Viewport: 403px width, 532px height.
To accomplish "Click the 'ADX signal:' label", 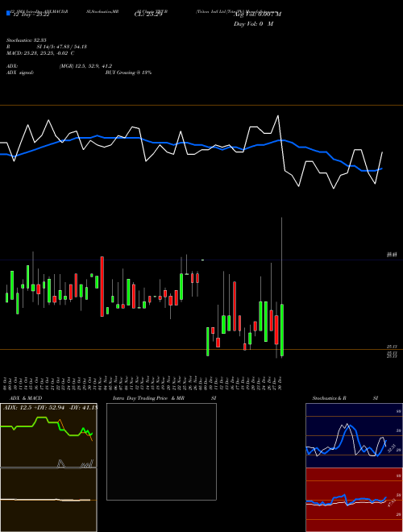I will pyautogui.click(x=20, y=73).
